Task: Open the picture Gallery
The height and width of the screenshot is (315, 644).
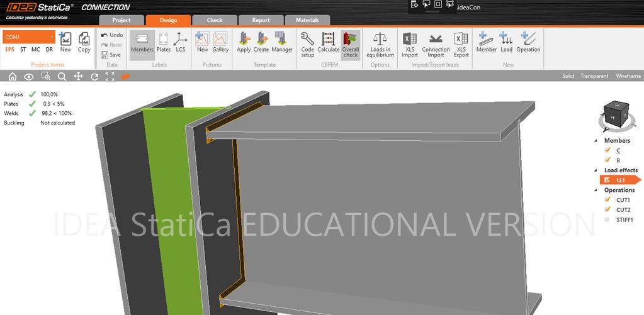Action: pos(220,43)
